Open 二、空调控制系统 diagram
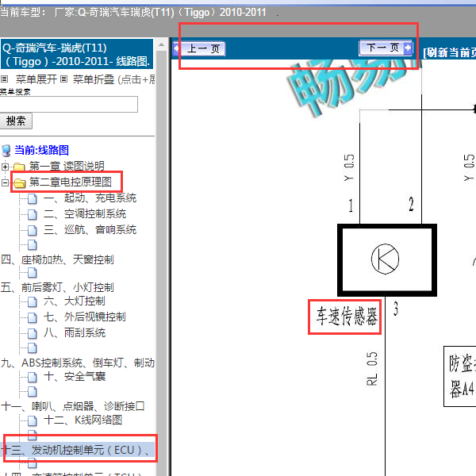This screenshot has height=476, width=476. click(85, 213)
